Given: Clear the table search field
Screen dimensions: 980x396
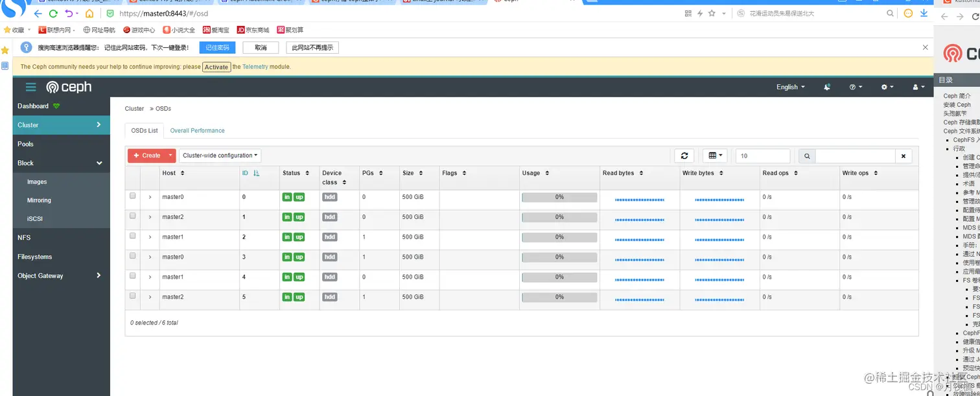Looking at the screenshot, I should click(x=904, y=156).
